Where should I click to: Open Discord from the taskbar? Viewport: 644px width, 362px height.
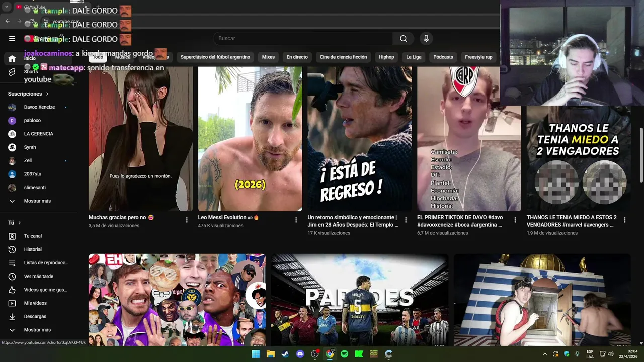coord(300,354)
